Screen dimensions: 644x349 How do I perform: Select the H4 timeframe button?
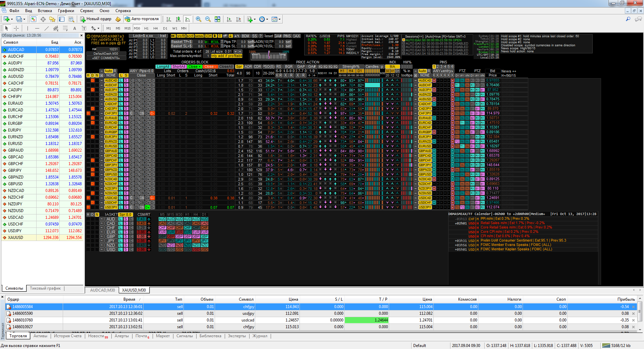point(155,29)
